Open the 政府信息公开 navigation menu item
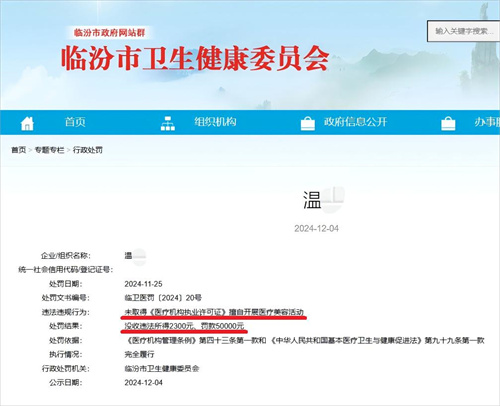This screenshot has width=500, height=406. 356,122
